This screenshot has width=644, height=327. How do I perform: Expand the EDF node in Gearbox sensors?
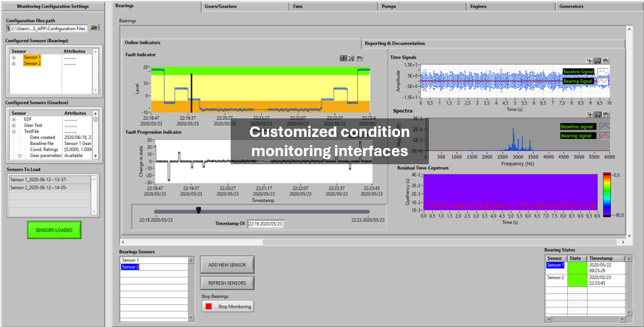pyautogui.click(x=13, y=119)
